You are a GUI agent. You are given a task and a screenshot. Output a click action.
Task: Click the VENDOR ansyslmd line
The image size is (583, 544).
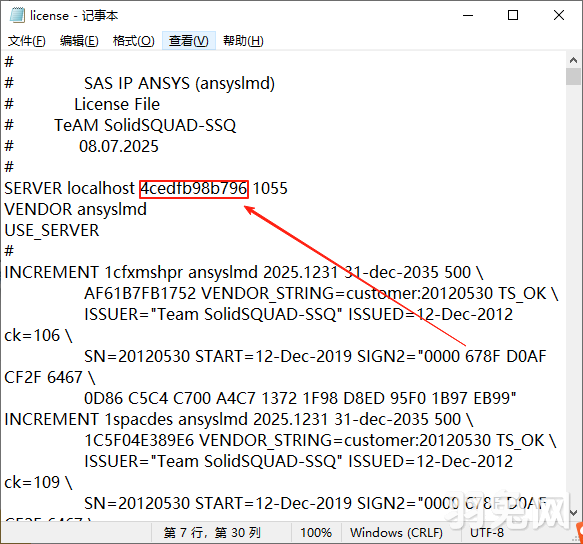75,210
